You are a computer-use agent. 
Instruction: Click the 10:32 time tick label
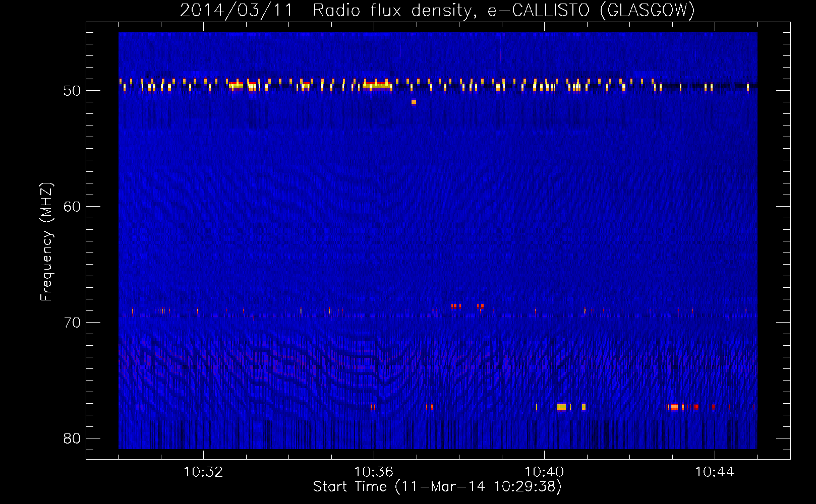[x=203, y=472]
